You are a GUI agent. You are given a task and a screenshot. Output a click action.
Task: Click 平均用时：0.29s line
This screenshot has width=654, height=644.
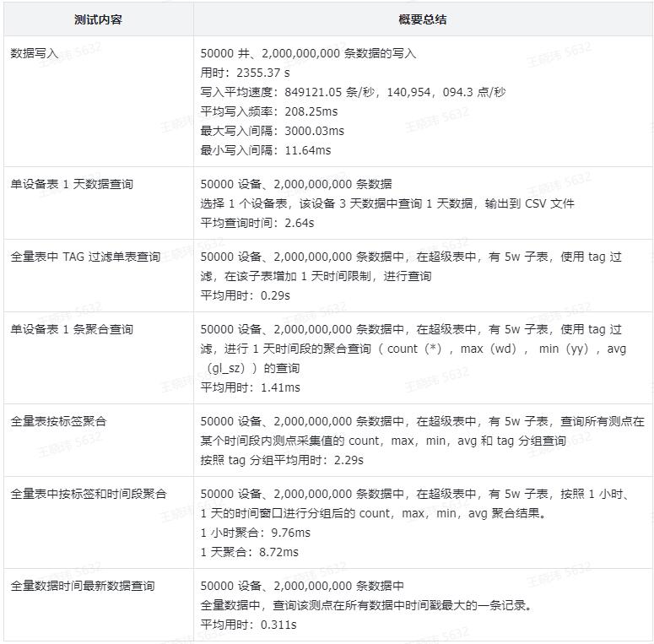coord(246,295)
